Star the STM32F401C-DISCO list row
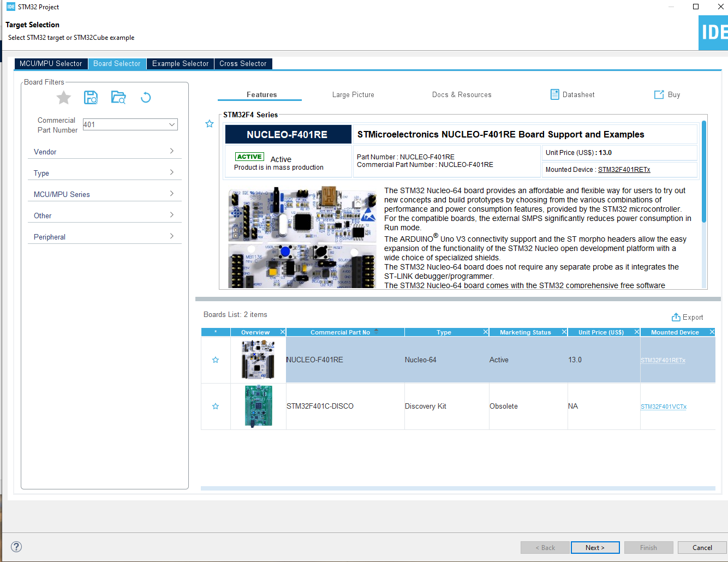Screen dimensions: 728x562 tap(216, 406)
